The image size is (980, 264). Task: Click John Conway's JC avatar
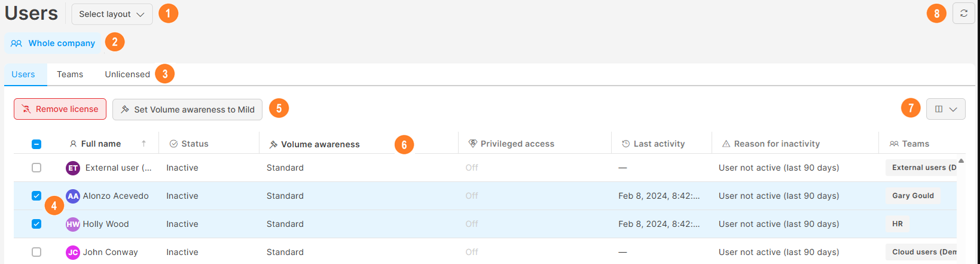73,252
